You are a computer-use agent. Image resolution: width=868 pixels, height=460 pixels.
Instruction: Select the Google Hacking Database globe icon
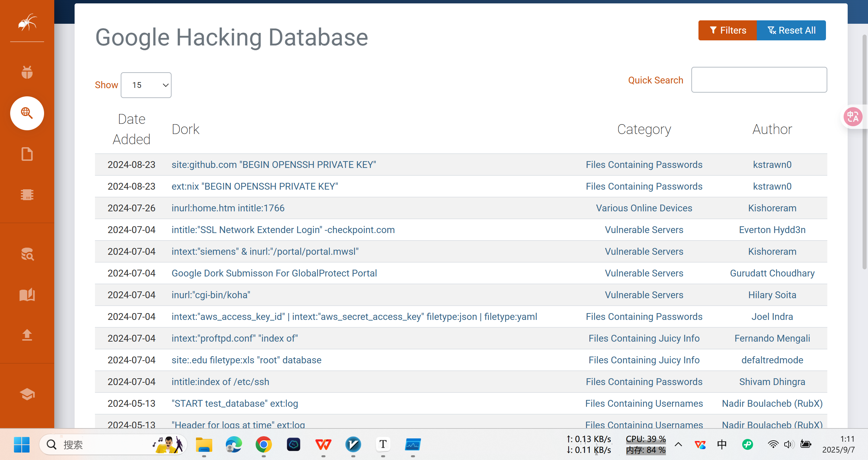27,113
